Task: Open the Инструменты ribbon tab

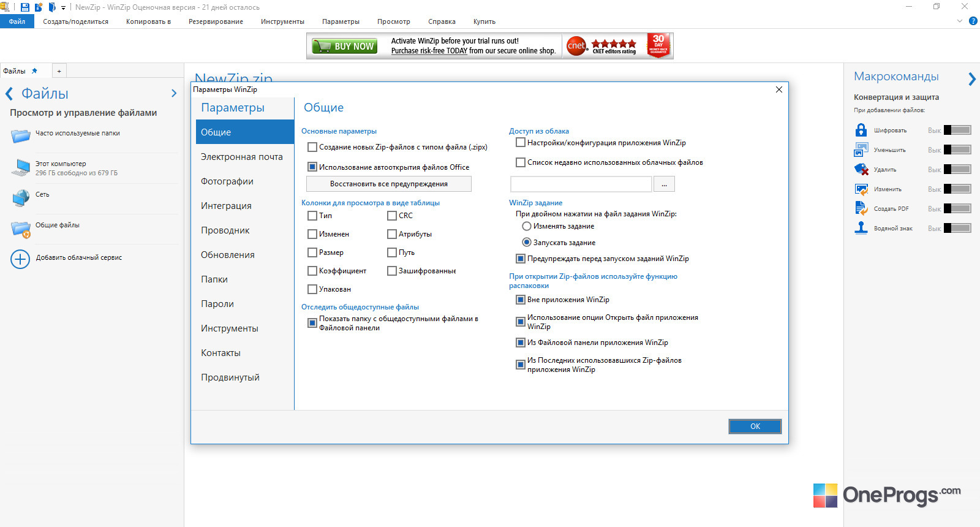Action: pos(282,21)
